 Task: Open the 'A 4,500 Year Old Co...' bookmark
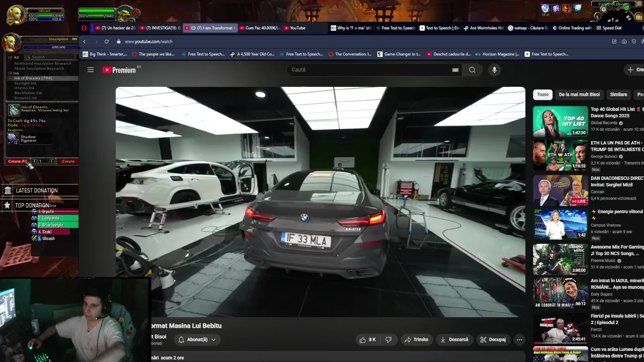(x=252, y=54)
